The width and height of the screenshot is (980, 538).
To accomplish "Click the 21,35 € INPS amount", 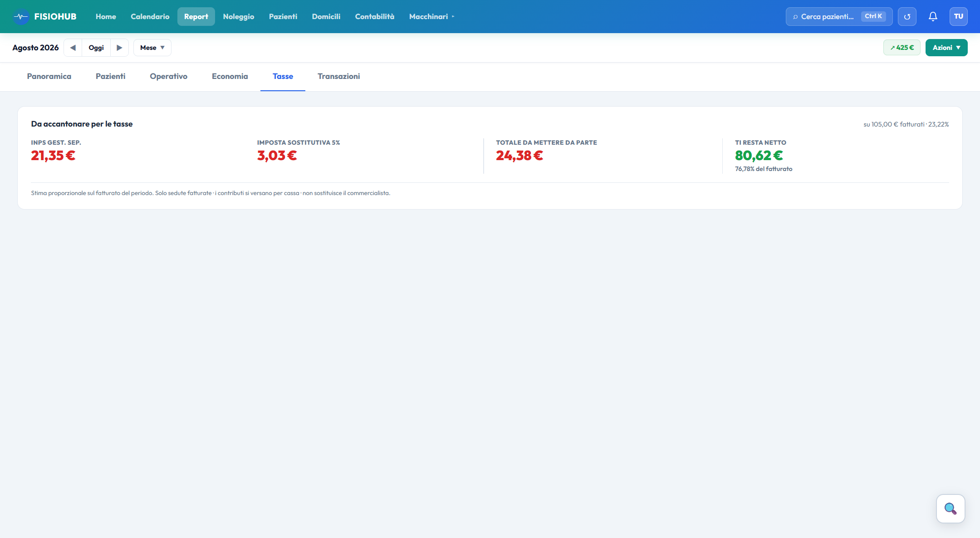I will pyautogui.click(x=53, y=156).
